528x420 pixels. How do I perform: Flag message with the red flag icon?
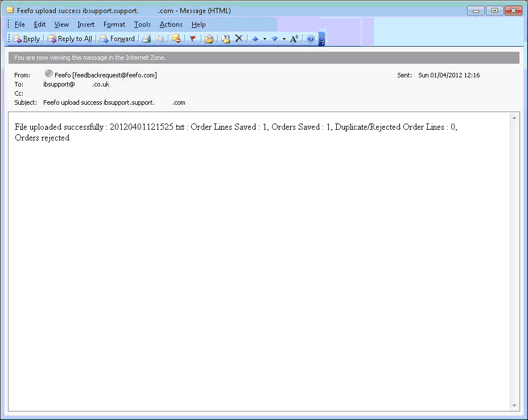[x=193, y=39]
